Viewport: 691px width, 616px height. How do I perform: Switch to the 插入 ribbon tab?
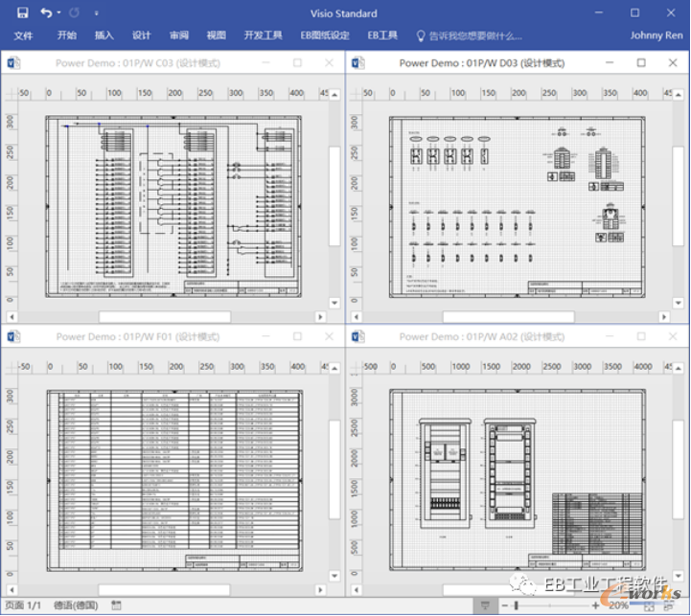[x=104, y=35]
